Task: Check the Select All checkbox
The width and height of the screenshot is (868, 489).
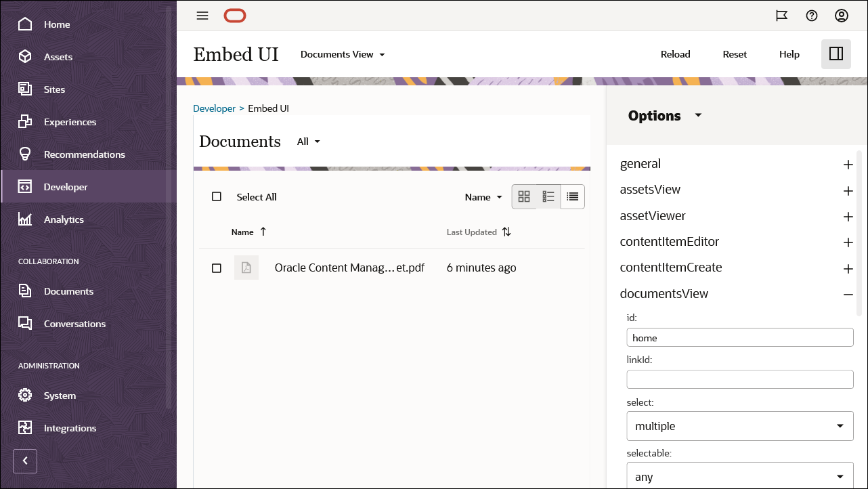Action: (x=217, y=196)
